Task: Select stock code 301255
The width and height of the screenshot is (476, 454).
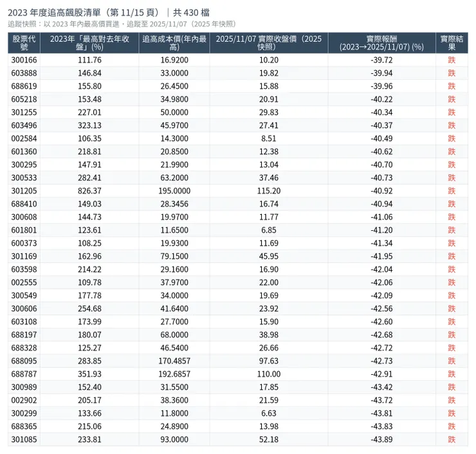Action: pyautogui.click(x=24, y=113)
